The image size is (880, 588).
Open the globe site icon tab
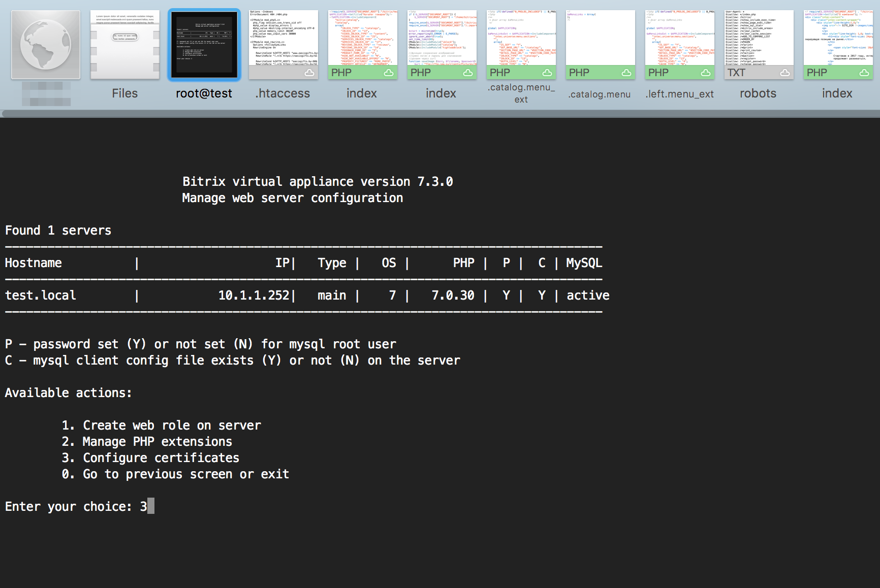[x=46, y=45]
